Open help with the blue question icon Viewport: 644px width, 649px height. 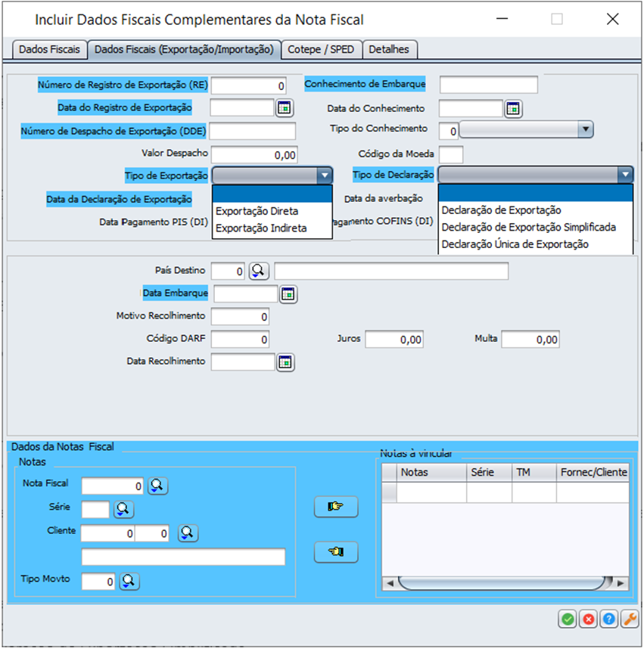[x=608, y=619]
